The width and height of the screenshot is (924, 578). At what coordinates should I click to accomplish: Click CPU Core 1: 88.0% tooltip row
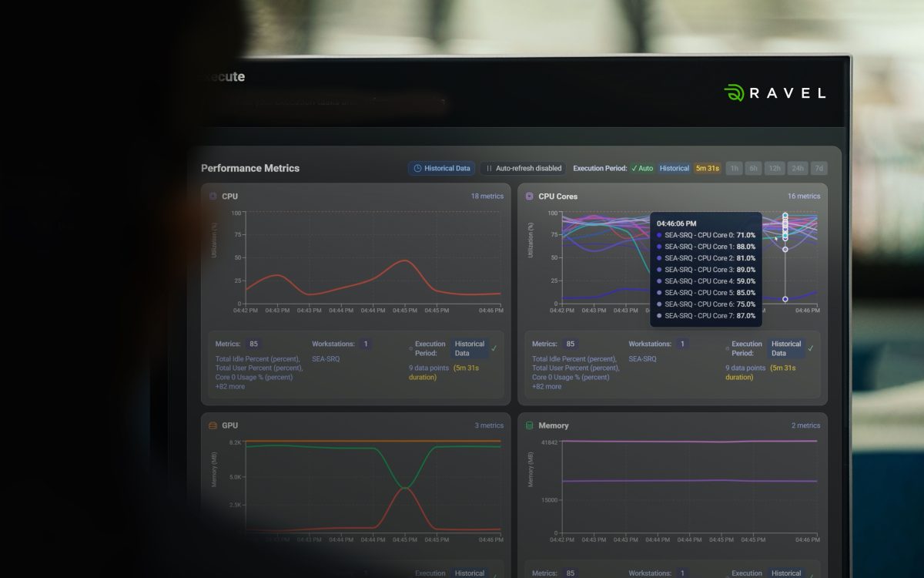(x=706, y=247)
